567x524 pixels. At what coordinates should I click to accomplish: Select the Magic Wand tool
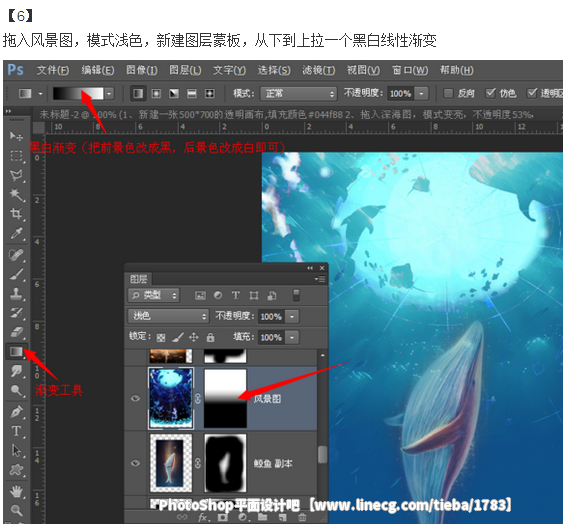pyautogui.click(x=16, y=195)
